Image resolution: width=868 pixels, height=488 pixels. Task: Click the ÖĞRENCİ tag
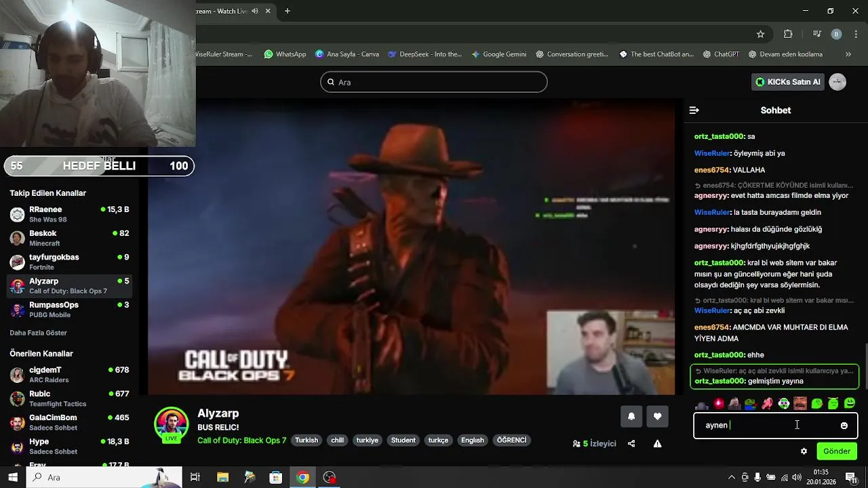pos(511,441)
